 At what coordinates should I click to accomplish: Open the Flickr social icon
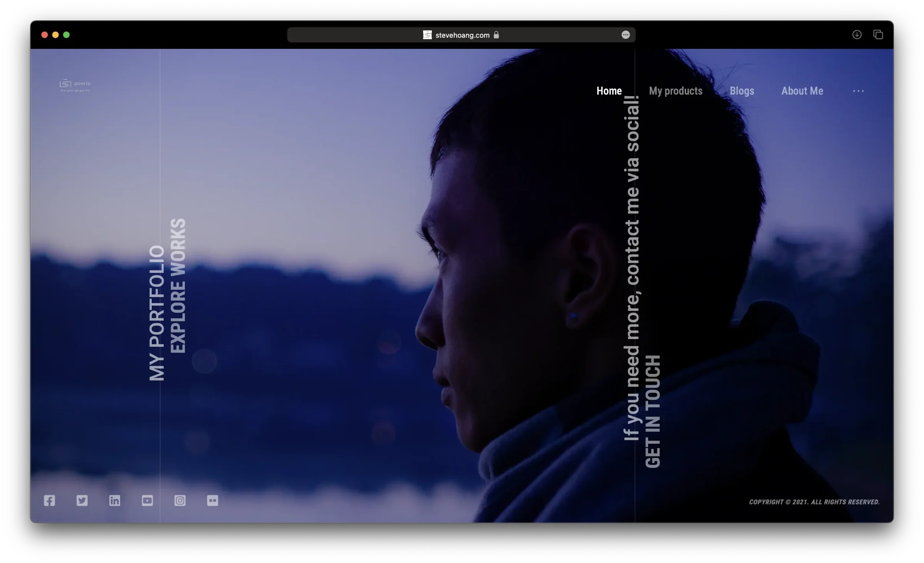click(213, 500)
